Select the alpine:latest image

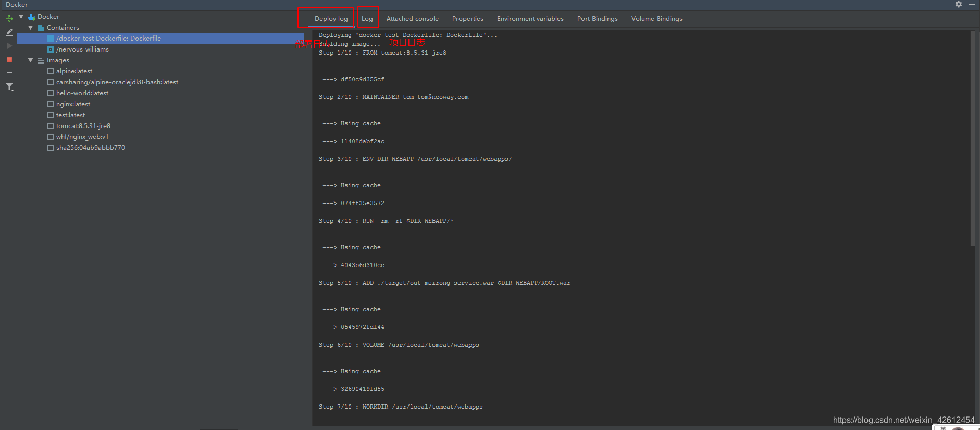[74, 71]
